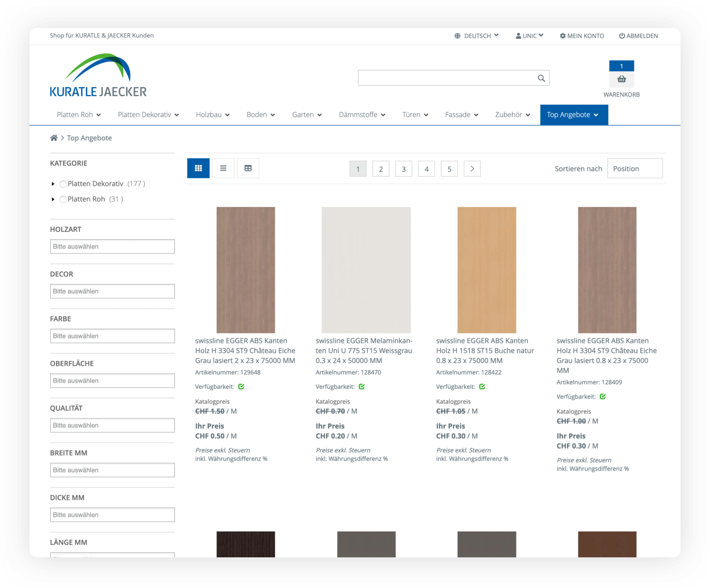The image size is (710, 588).
Task: Switch to table view icon
Action: 248,168
